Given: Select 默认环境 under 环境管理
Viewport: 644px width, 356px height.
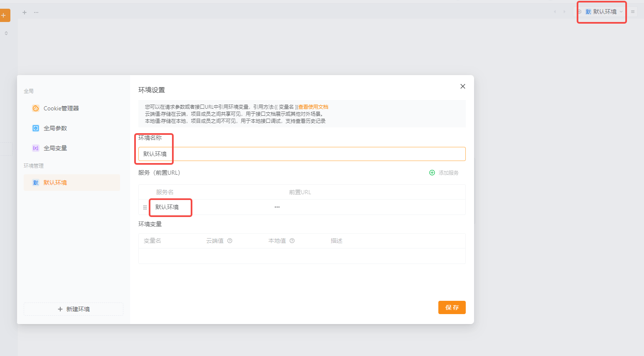Looking at the screenshot, I should point(72,183).
